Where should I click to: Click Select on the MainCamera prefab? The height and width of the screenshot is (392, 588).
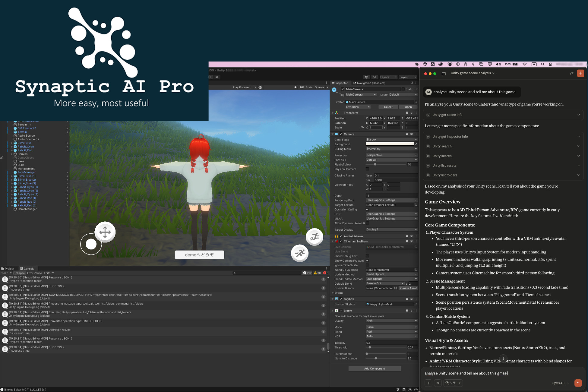[x=388, y=107]
